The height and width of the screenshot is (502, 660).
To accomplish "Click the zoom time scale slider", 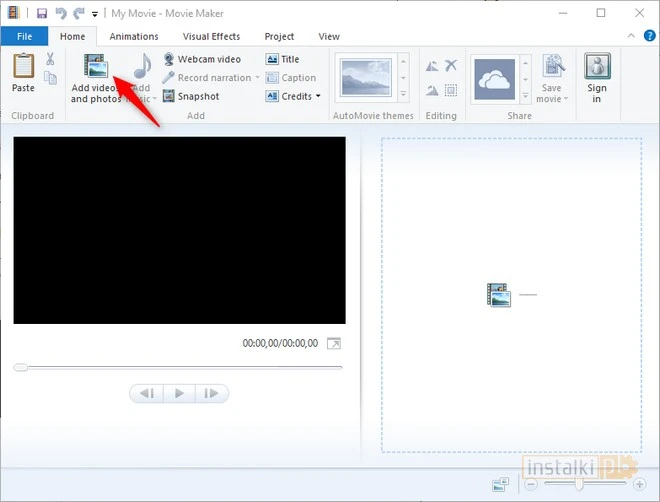I will coord(578,484).
